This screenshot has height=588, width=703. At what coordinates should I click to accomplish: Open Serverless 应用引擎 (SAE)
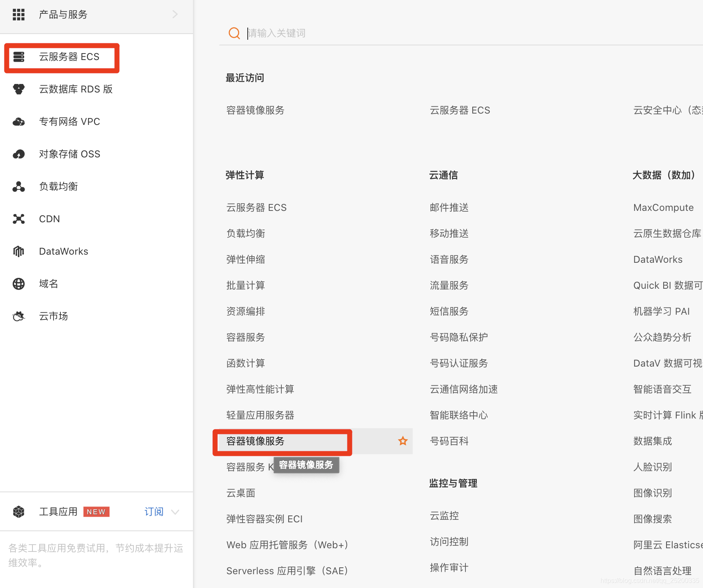[x=287, y=571]
